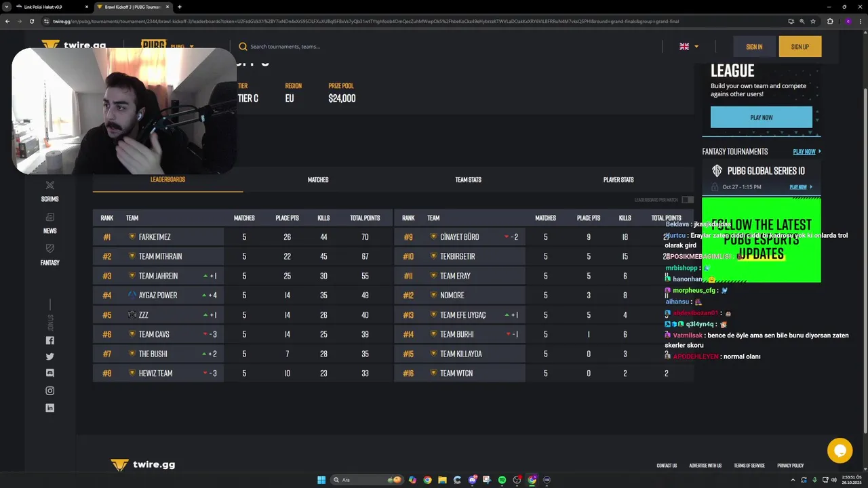868x488 pixels.
Task: Click the Sign Up button
Action: point(800,47)
